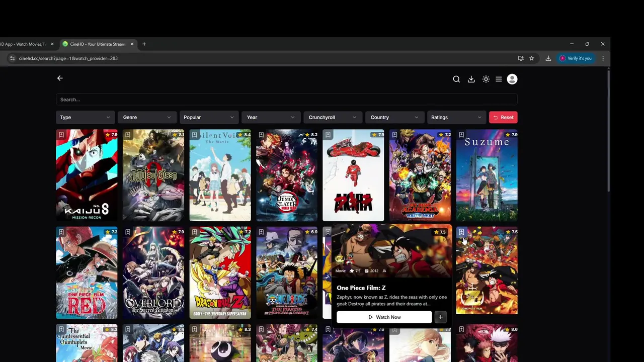Bookmark the One Piece Film Red poster
644x362 pixels.
[61, 232]
